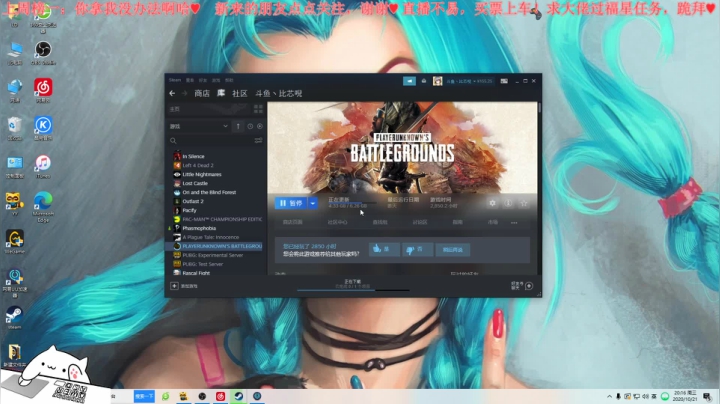This screenshot has width=720, height=404.
Task: Open iTunes desktop shortcut
Action: tap(43, 167)
